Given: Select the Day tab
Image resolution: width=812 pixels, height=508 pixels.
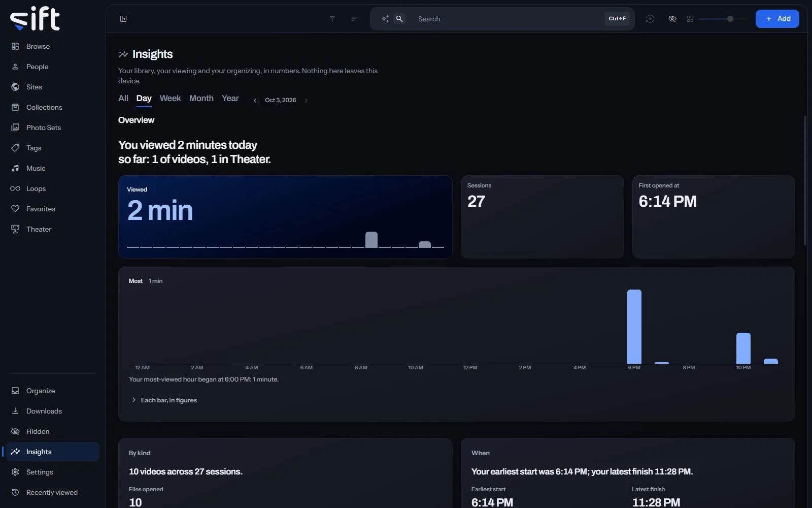Looking at the screenshot, I should tap(144, 99).
